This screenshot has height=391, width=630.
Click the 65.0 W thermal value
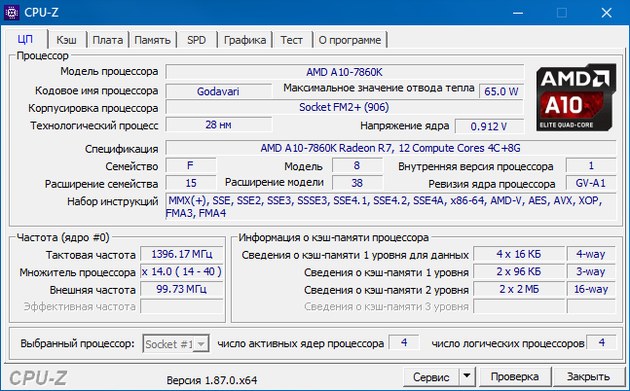click(x=501, y=91)
